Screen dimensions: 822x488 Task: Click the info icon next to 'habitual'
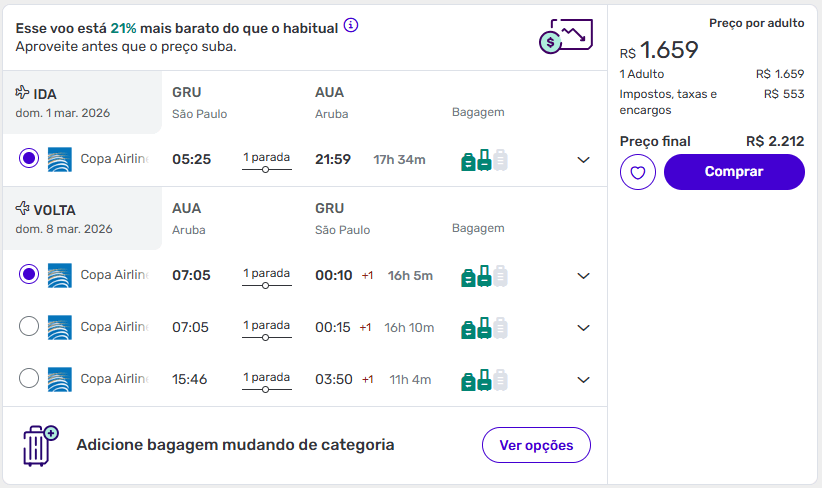point(351,25)
